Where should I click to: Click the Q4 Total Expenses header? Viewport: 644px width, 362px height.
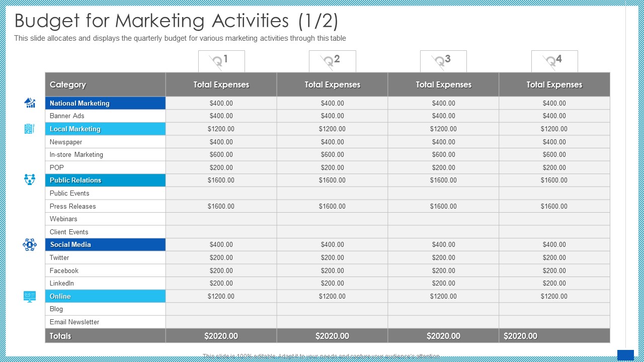(x=554, y=84)
